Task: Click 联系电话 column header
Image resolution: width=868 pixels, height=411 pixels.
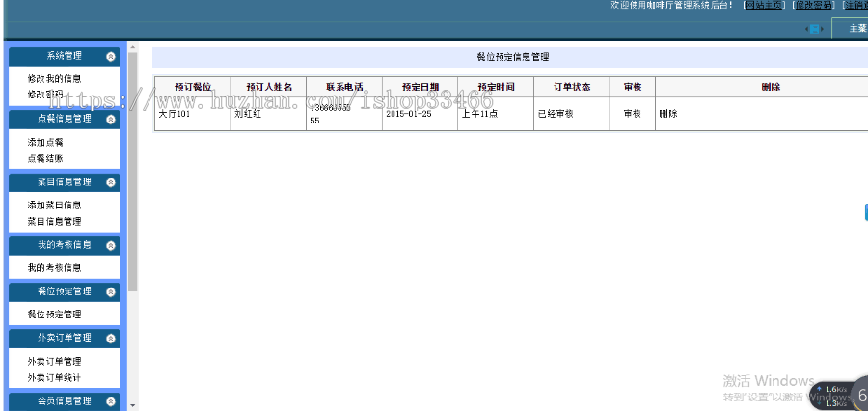Action: point(344,87)
